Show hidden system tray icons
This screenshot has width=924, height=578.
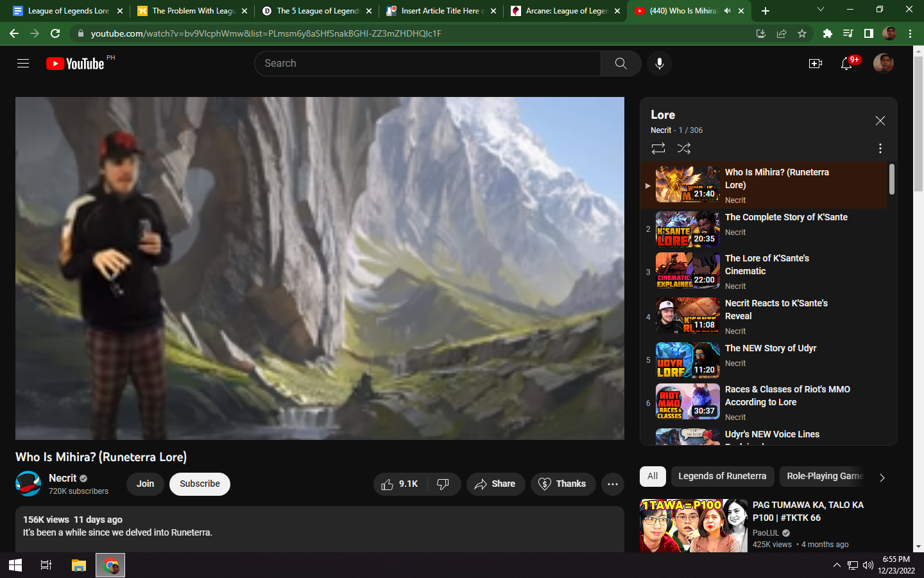point(837,565)
